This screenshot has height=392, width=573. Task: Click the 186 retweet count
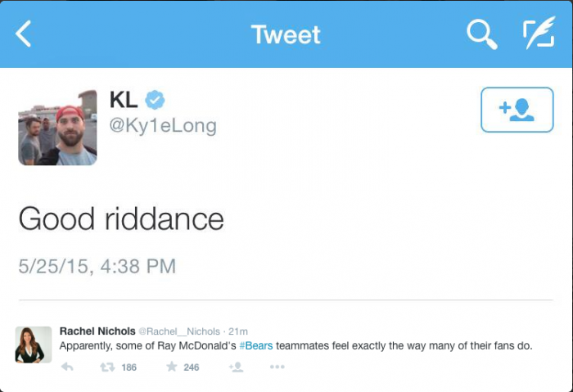point(129,367)
